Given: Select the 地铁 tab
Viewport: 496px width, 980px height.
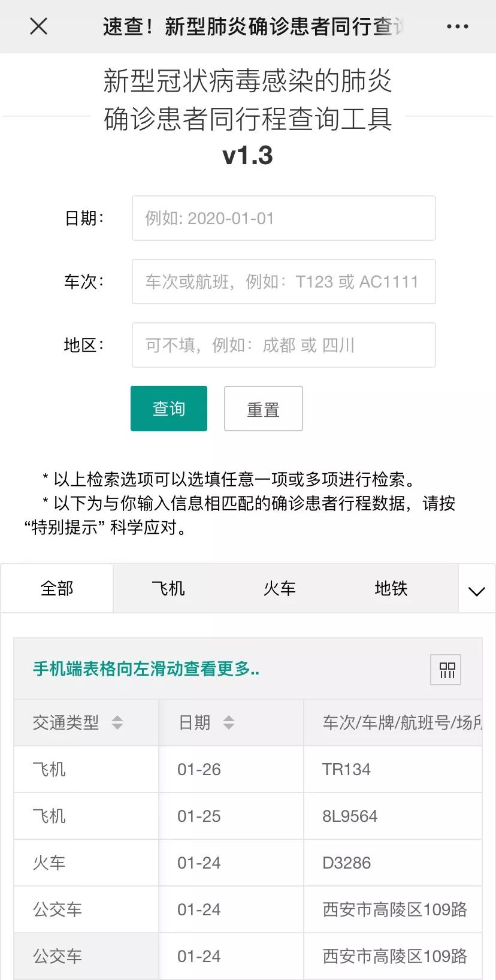Looking at the screenshot, I should pyautogui.click(x=390, y=588).
